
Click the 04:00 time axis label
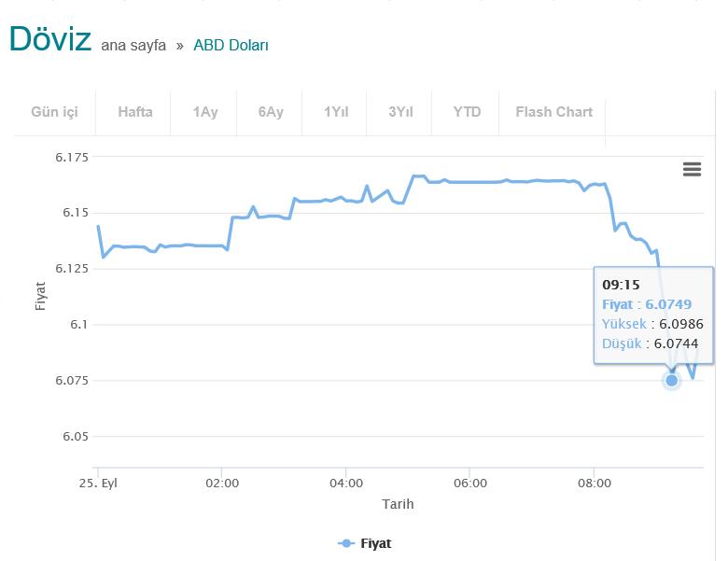coord(346,484)
